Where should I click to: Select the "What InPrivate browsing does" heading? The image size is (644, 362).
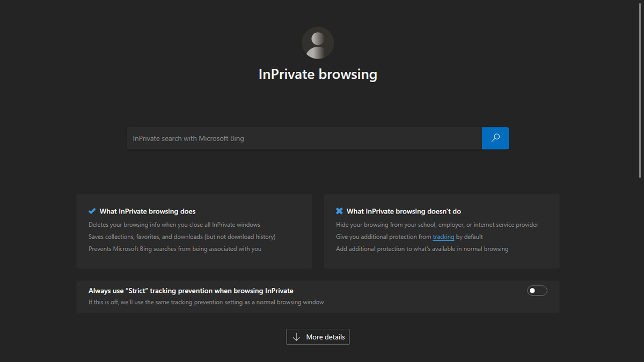click(147, 211)
